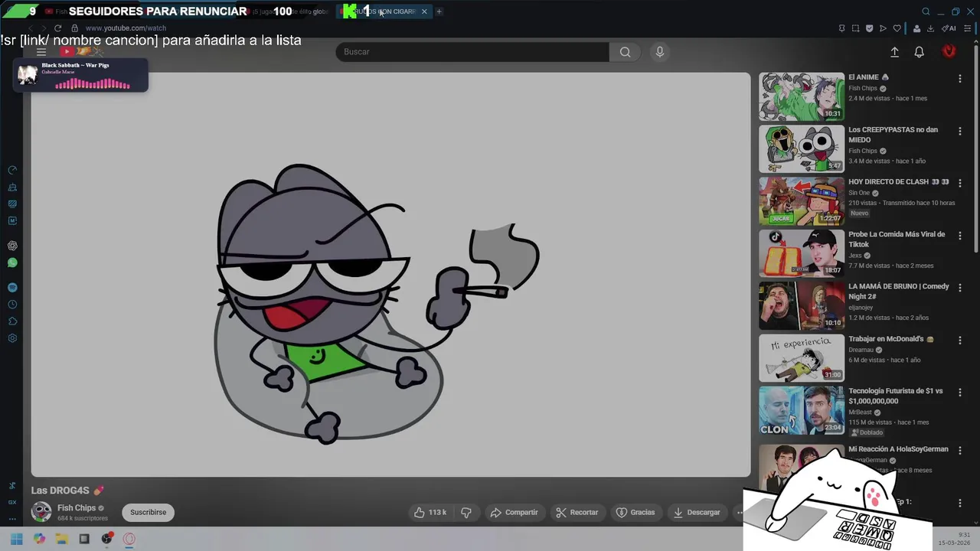Open options for LA MAMÁ DE BRUNO video
The height and width of the screenshot is (551, 980).
click(960, 288)
